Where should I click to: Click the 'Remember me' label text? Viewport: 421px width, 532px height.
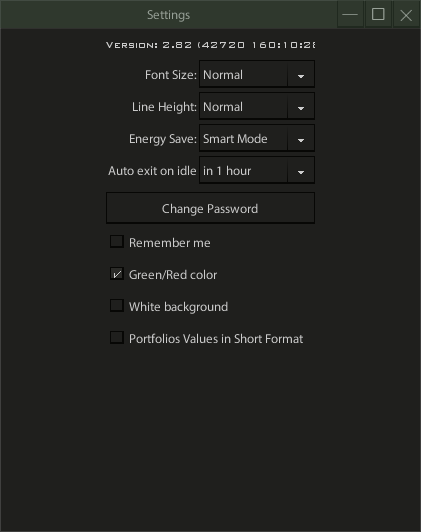[x=170, y=243]
